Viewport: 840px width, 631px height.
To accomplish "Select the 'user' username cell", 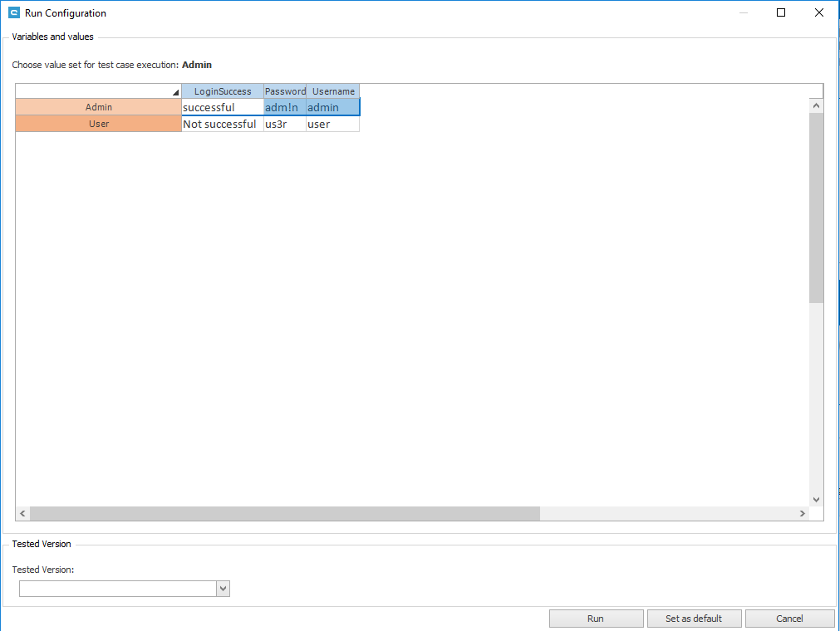I will (x=333, y=124).
